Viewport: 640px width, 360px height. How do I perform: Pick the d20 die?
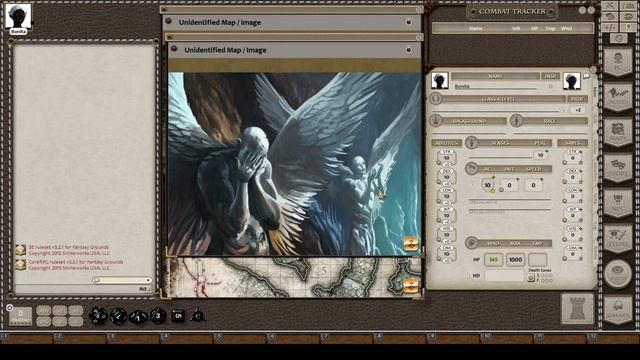98,316
